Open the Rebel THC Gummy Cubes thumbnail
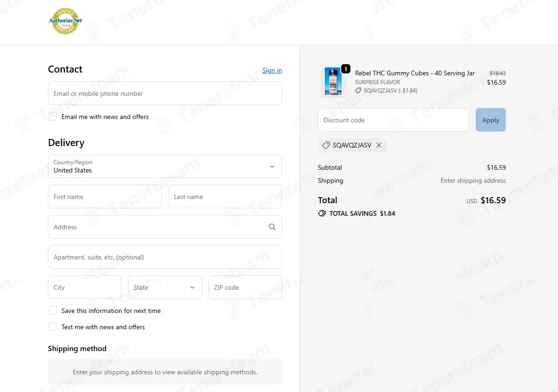 333,81
